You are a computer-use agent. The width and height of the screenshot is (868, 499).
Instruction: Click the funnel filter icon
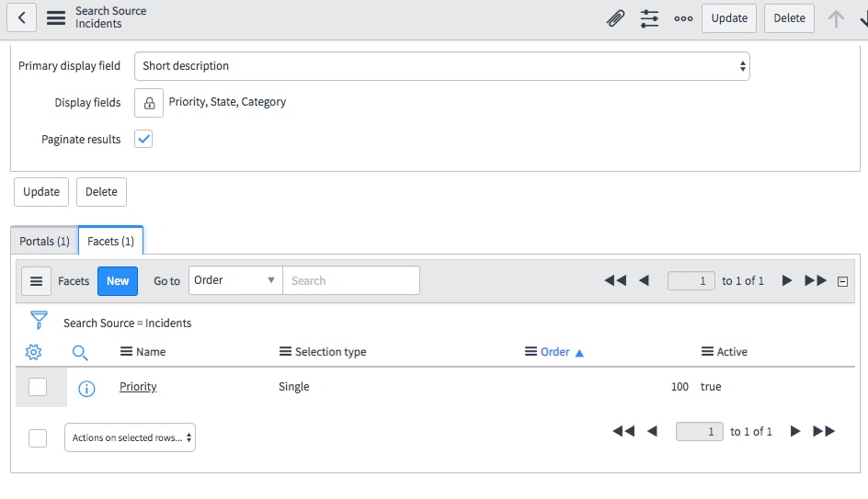(x=39, y=321)
